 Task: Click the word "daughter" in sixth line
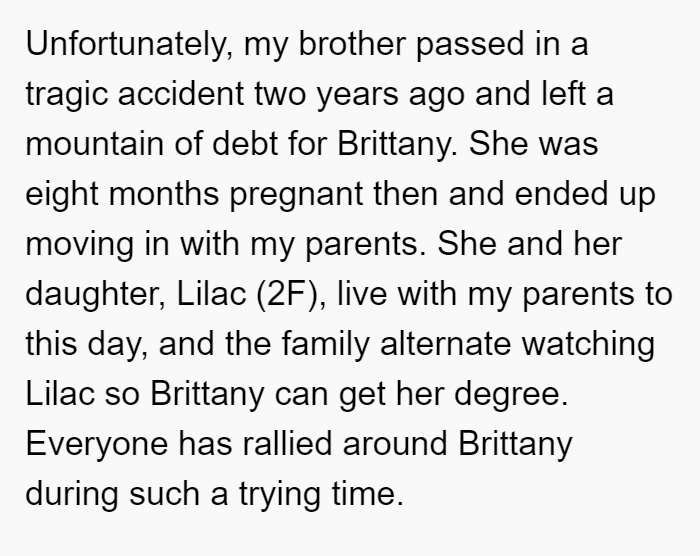click(95, 295)
